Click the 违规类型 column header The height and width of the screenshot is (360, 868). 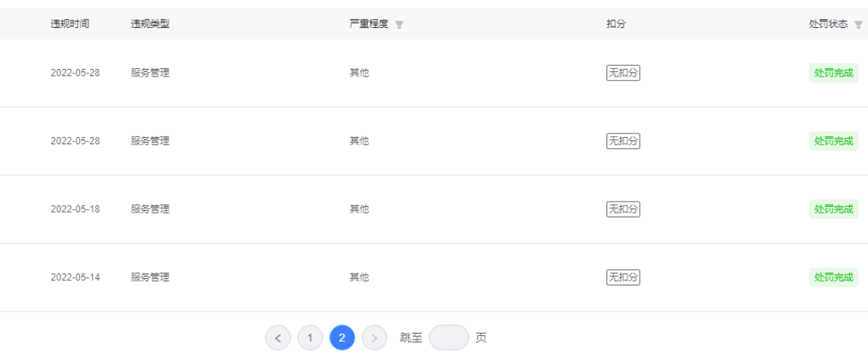149,23
